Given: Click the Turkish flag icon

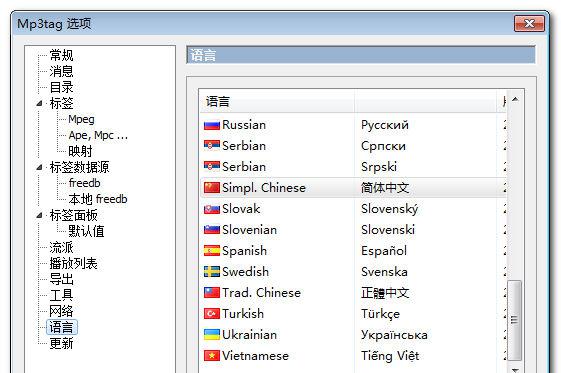Looking at the screenshot, I should 211,314.
